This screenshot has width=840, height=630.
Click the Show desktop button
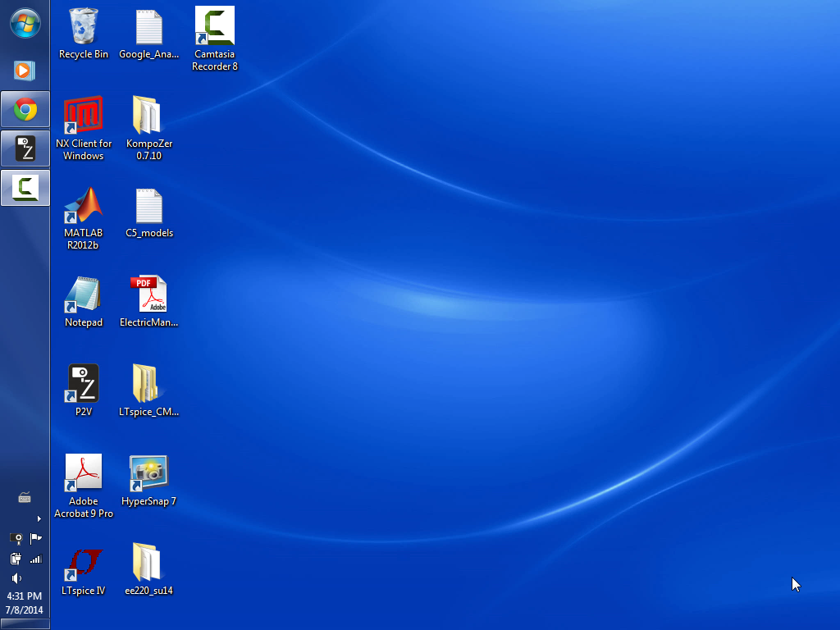coord(25,625)
